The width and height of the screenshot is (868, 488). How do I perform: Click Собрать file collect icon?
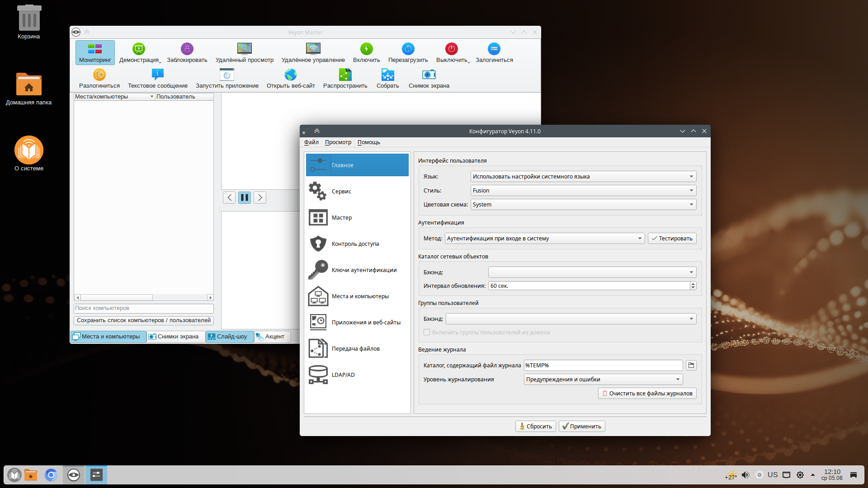(x=388, y=75)
